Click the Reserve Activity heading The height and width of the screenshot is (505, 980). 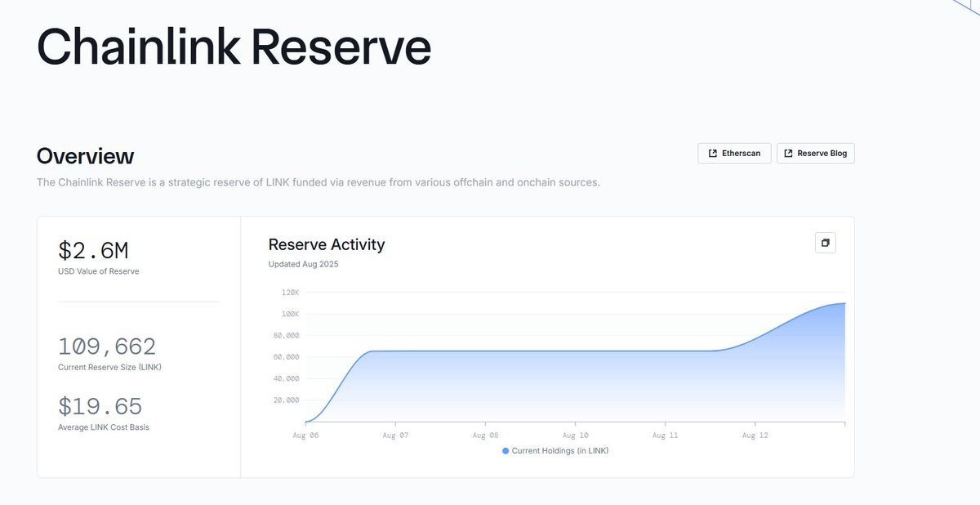[327, 244]
